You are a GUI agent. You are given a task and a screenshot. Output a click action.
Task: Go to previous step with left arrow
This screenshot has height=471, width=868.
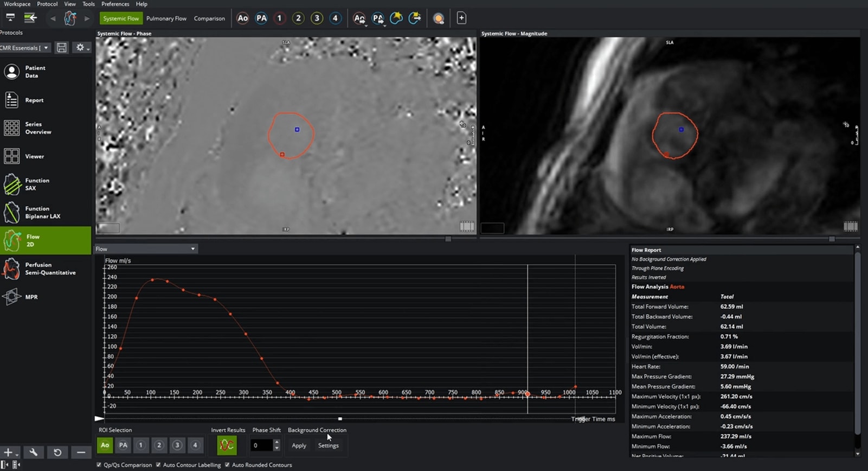pyautogui.click(x=53, y=18)
